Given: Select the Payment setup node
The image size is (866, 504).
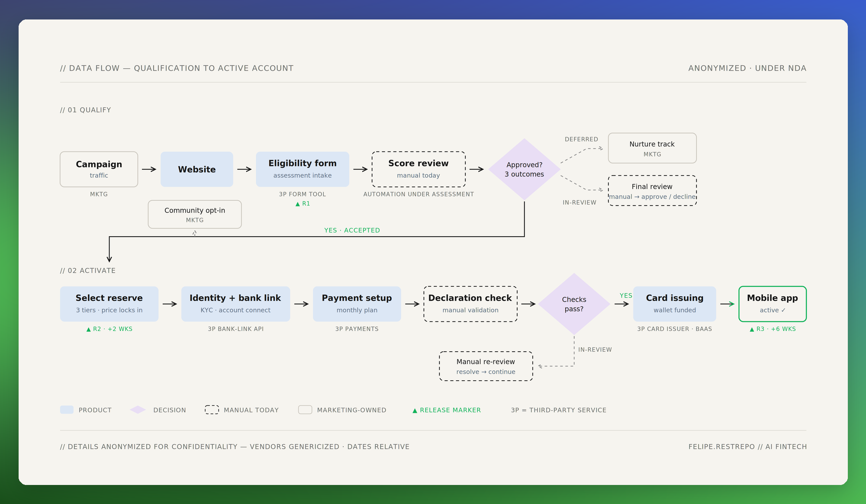Looking at the screenshot, I should coord(357,304).
